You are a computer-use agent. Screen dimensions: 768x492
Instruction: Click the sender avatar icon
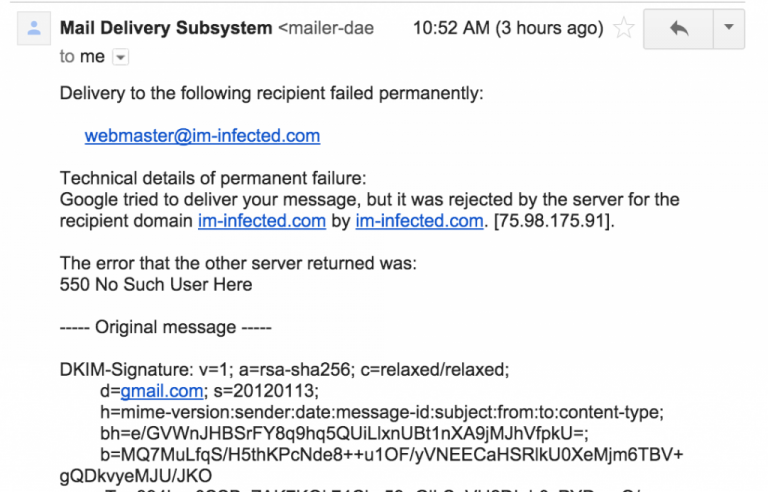[x=34, y=28]
